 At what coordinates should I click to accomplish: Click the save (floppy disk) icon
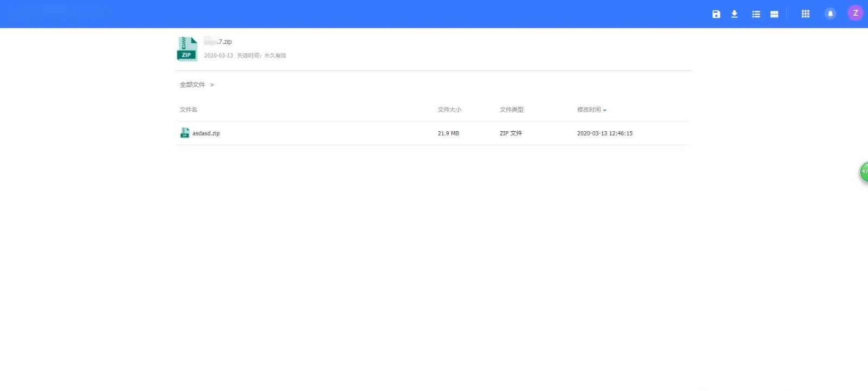pos(716,14)
